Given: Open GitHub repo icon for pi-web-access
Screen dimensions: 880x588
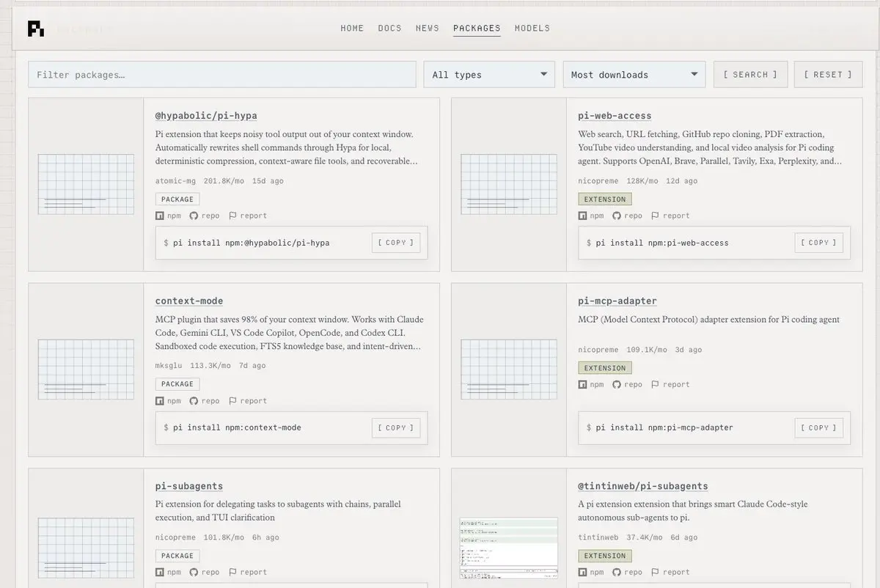Looking at the screenshot, I should 617,216.
